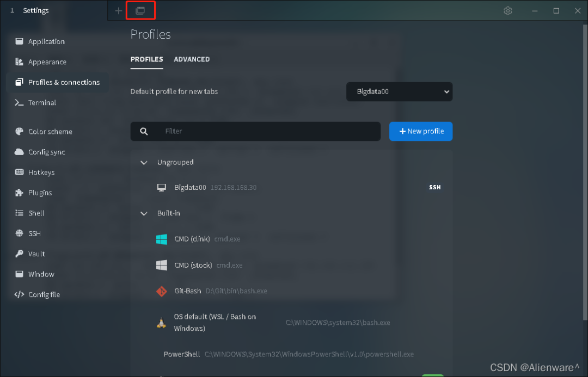The width and height of the screenshot is (588, 377).
Task: Click the C:\WINDOWS\system32\bash.exe path text
Action: pos(338,323)
